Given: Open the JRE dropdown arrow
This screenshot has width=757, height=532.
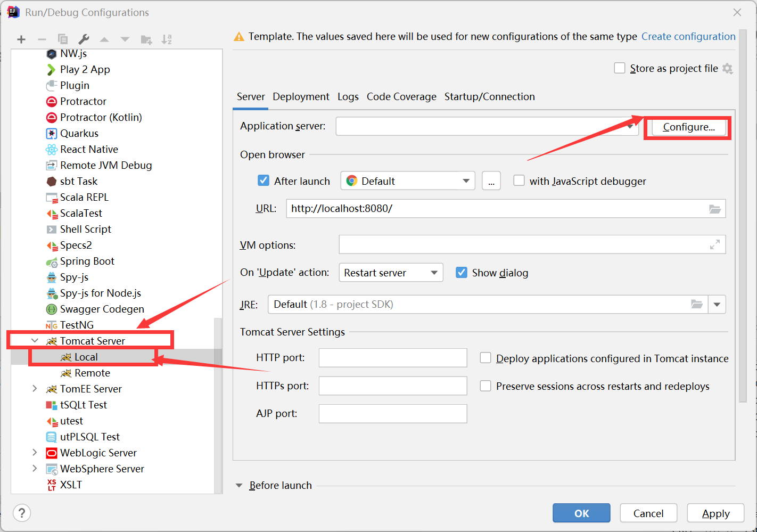Looking at the screenshot, I should click(717, 305).
